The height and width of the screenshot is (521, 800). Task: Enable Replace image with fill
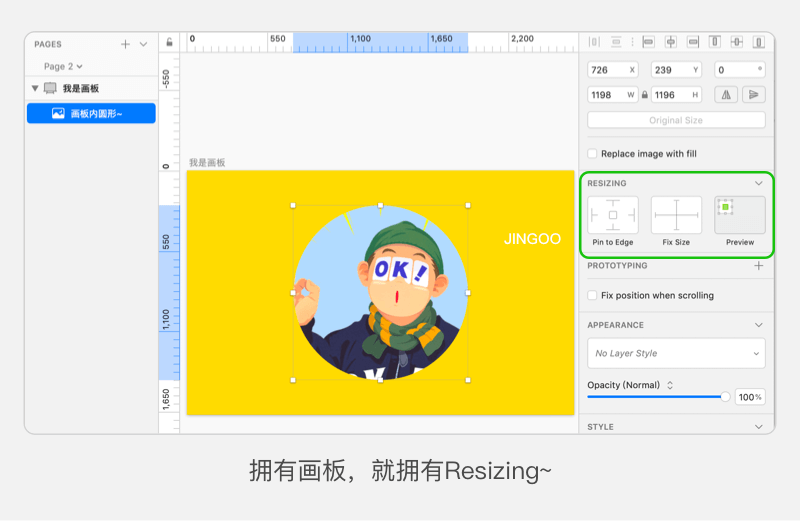point(592,154)
